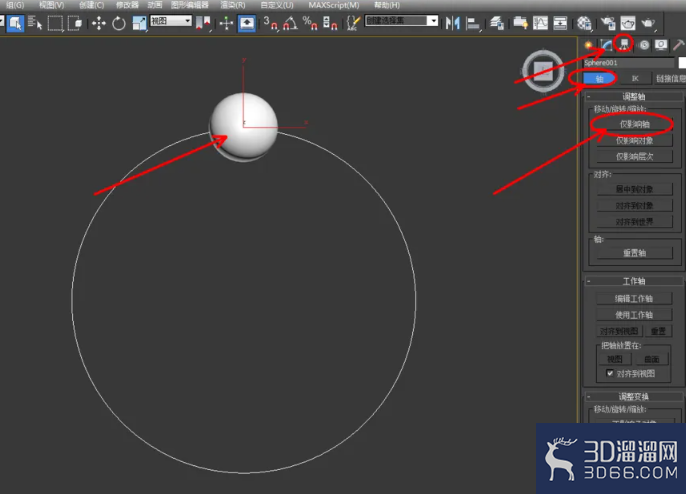Open the reference coordinate system dropdown 视图

coord(171,21)
